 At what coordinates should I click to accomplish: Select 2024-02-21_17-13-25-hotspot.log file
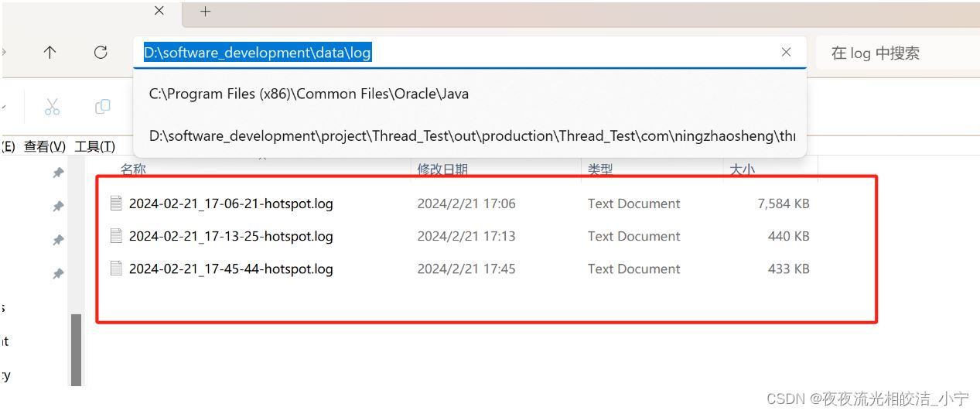tap(230, 237)
